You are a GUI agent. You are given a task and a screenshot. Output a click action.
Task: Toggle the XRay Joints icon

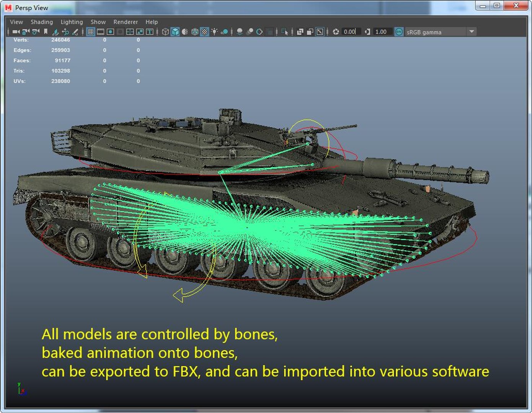tap(320, 32)
